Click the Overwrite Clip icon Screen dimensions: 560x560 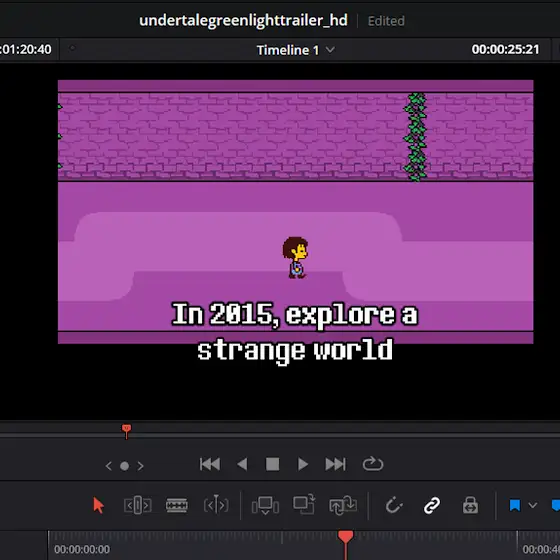(304, 504)
